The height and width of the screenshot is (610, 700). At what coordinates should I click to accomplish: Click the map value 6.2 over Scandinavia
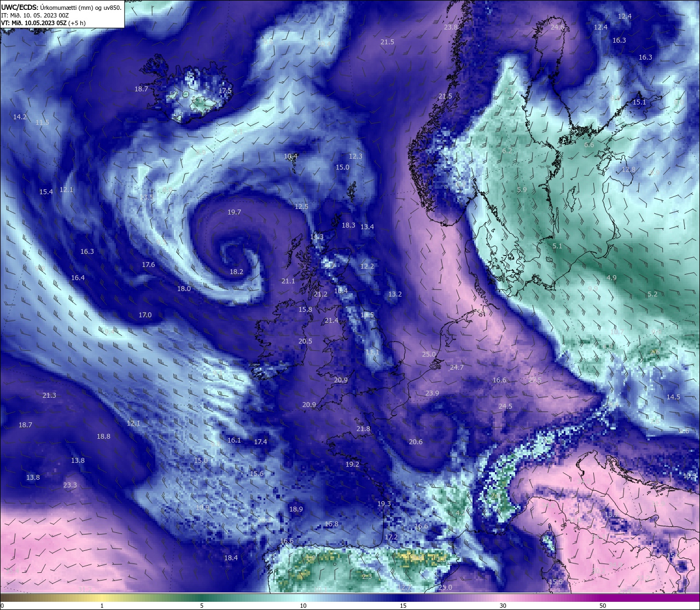(507, 151)
